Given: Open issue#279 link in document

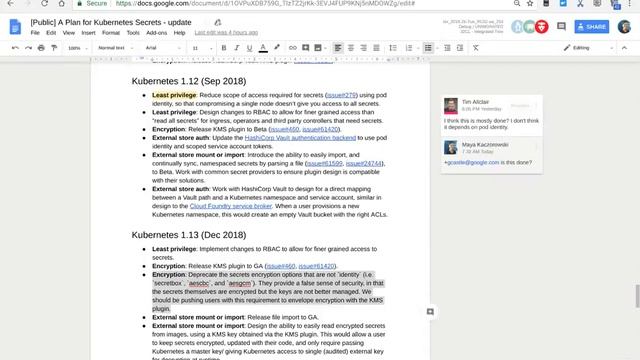Looking at the screenshot, I should point(342,95).
